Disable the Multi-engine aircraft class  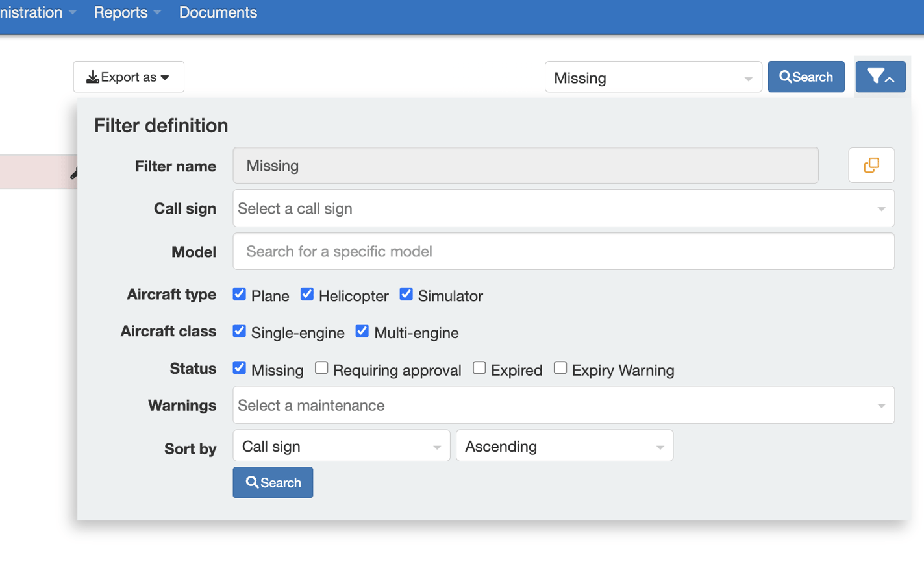coord(362,330)
